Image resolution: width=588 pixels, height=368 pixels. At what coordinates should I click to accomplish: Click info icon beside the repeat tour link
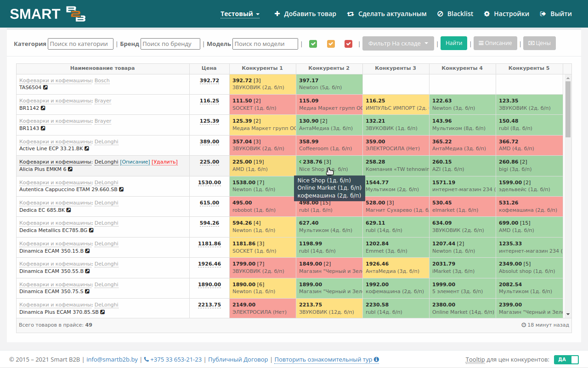coord(377,360)
